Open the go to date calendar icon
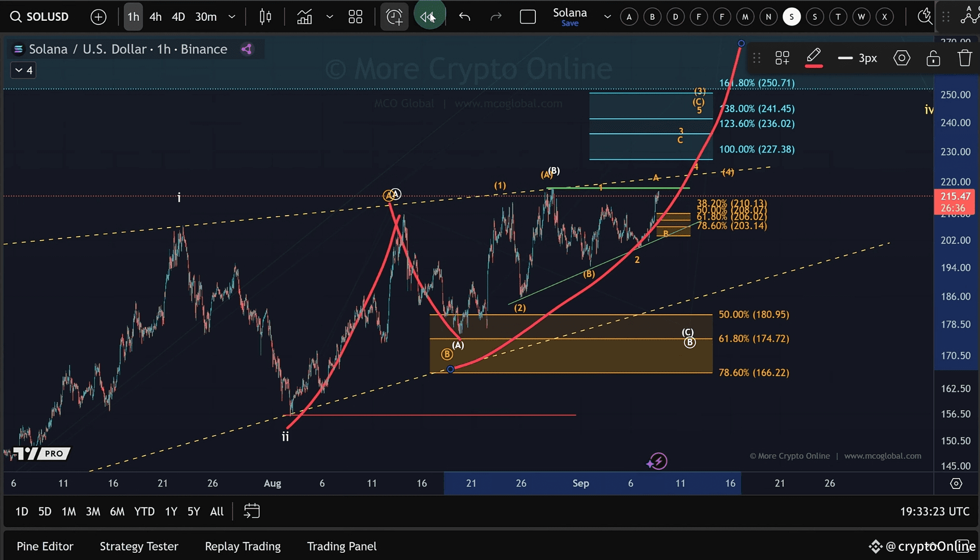Image resolution: width=980 pixels, height=560 pixels. coord(252,511)
